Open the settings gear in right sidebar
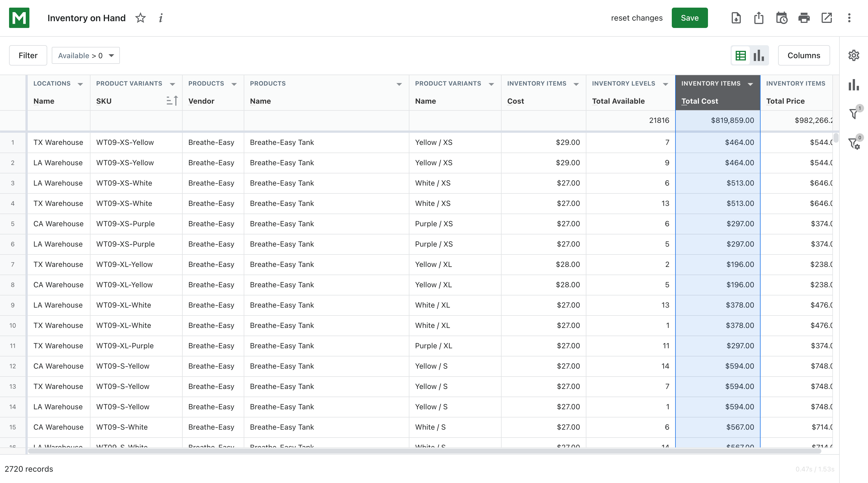This screenshot has width=868, height=483. click(x=854, y=55)
